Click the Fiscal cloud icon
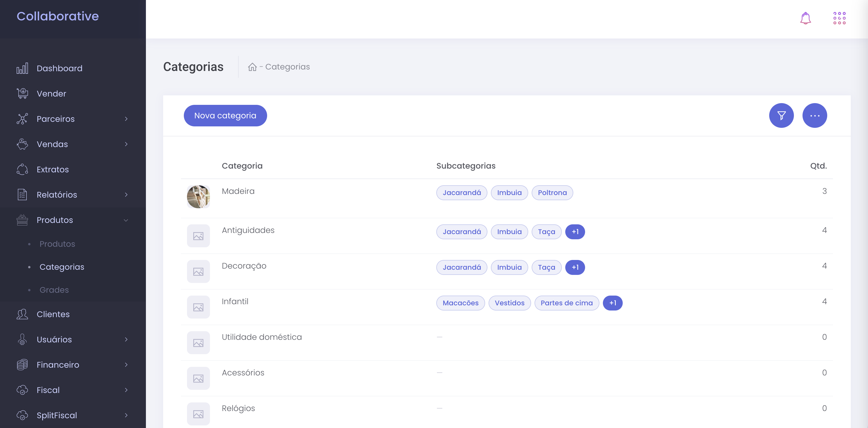 pos(22,390)
